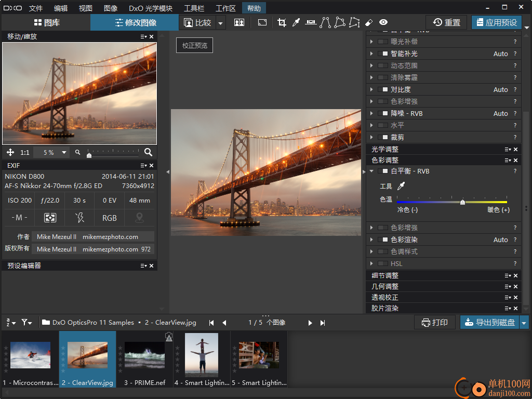The width and height of the screenshot is (532, 399).
Task: Click the 重置 button
Action: click(x=446, y=23)
